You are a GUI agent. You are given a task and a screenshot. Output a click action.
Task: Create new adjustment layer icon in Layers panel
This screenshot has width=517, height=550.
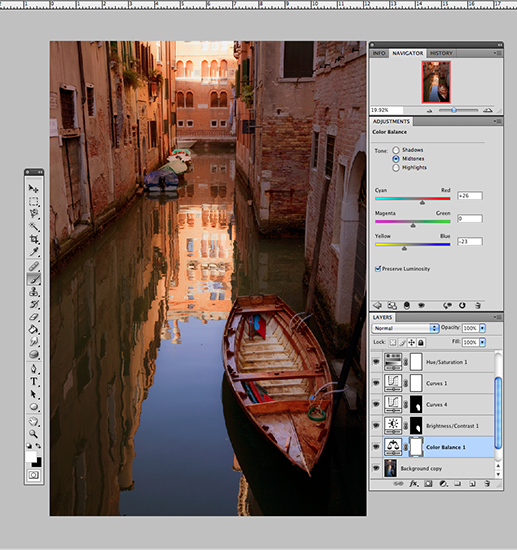tap(443, 484)
